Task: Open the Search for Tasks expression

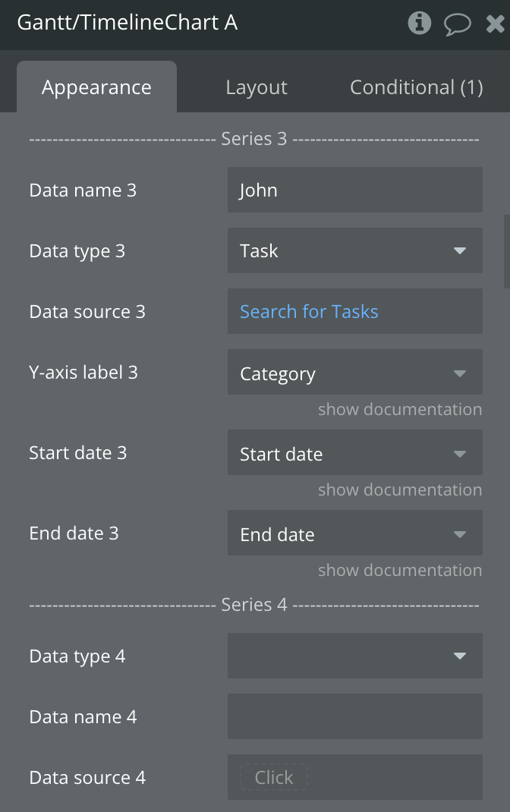Action: coord(309,311)
